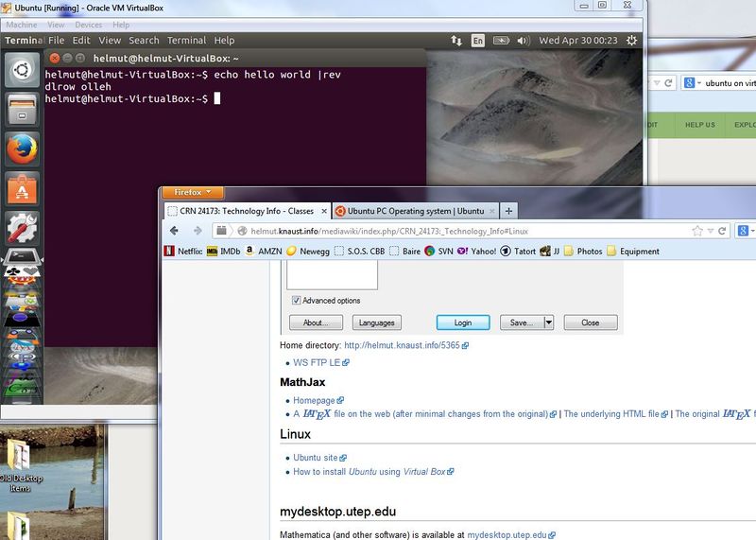Open the En keyboard language indicator
Screen dimensions: 756x540
tap(477, 41)
